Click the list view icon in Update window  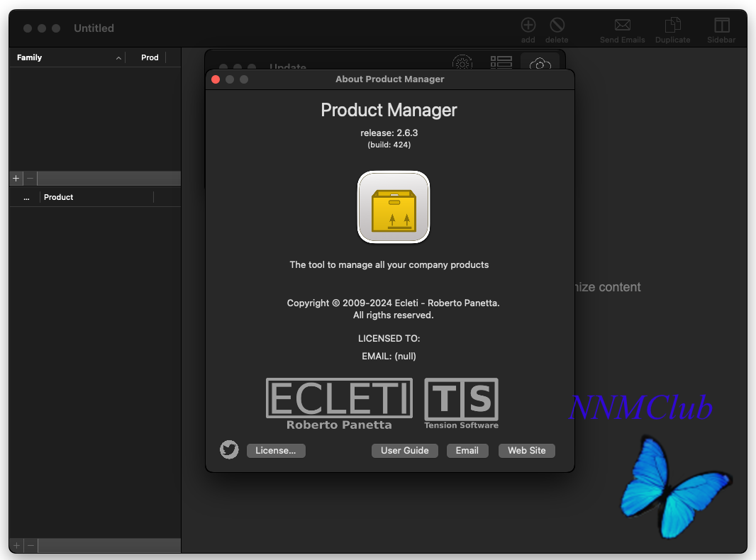tap(501, 62)
